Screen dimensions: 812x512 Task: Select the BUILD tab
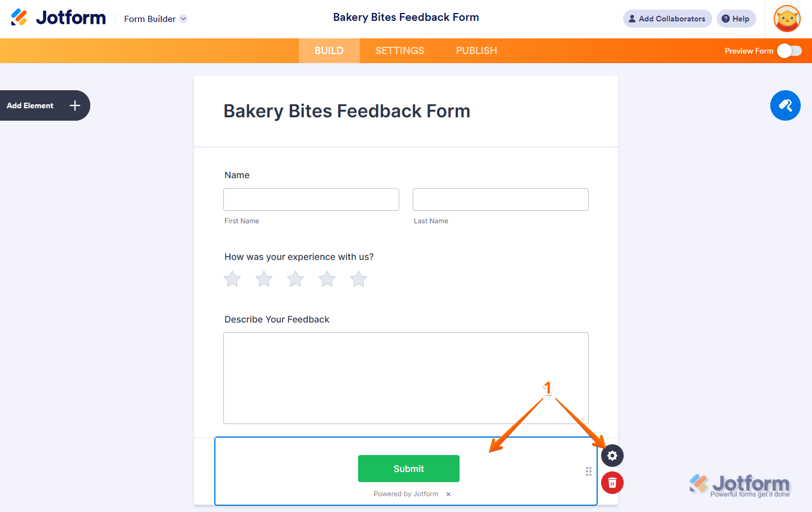(329, 51)
